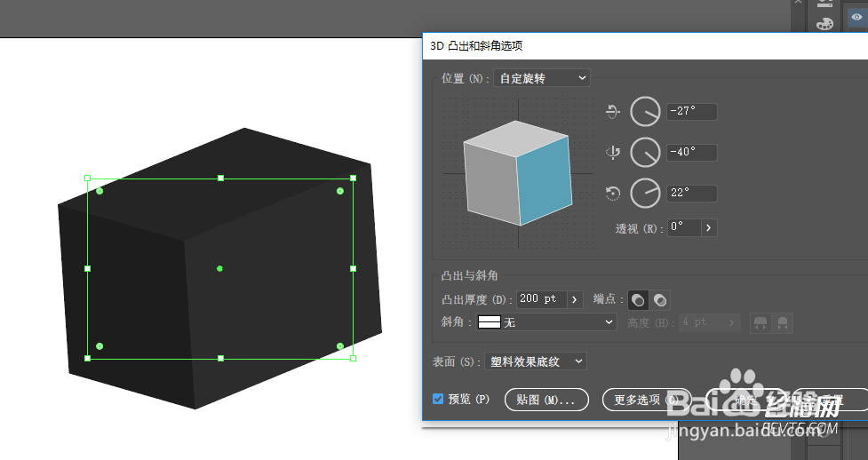Toggle the 预览 preview checkbox
Screen dimensions: 868x460
[x=438, y=399]
